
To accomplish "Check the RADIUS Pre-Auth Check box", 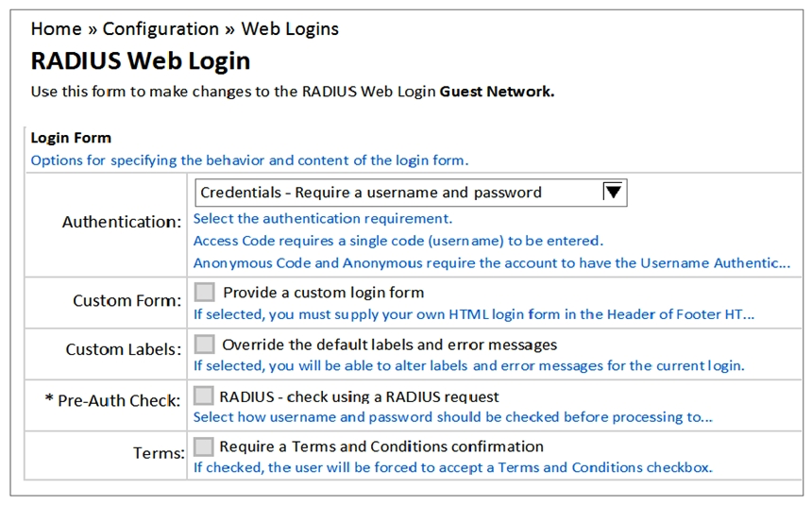I will (204, 396).
